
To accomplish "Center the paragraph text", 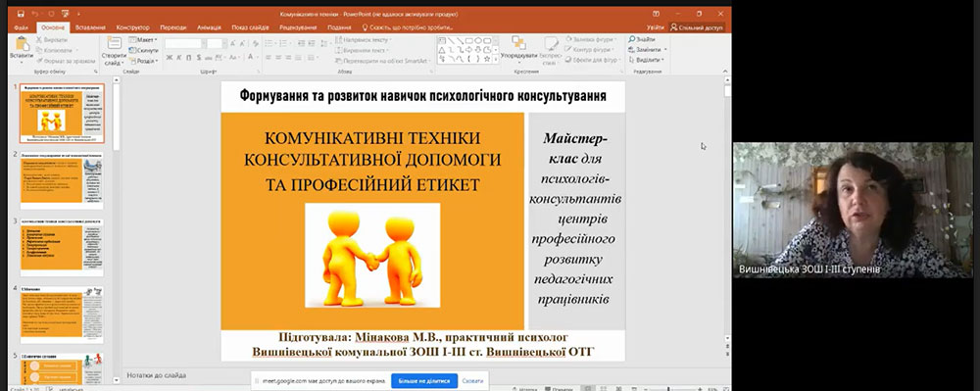I will [x=278, y=58].
